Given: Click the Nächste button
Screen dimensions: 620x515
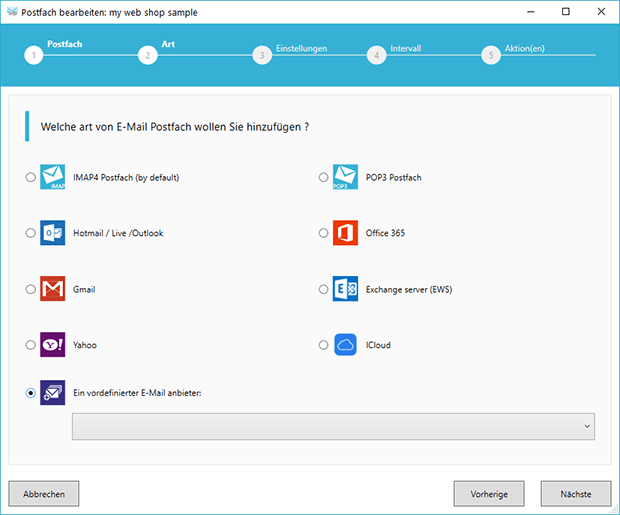Looking at the screenshot, I should 576,494.
